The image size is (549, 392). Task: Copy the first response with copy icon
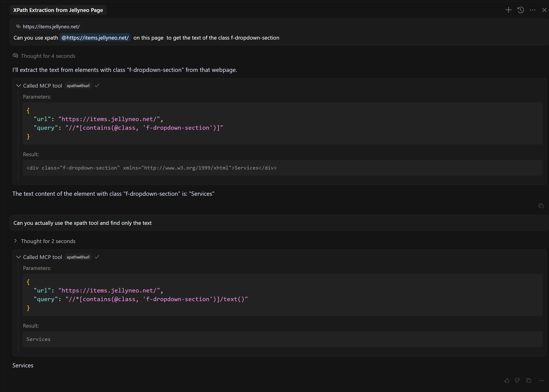(x=541, y=206)
